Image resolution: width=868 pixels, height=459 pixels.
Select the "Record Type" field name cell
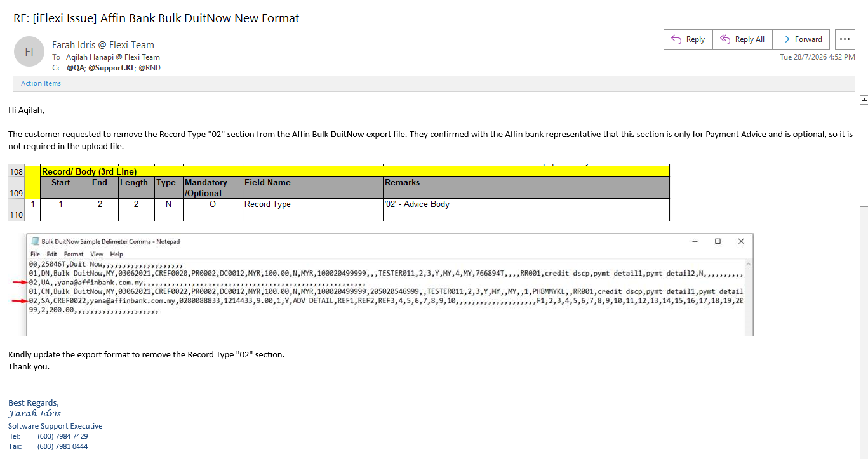point(313,209)
